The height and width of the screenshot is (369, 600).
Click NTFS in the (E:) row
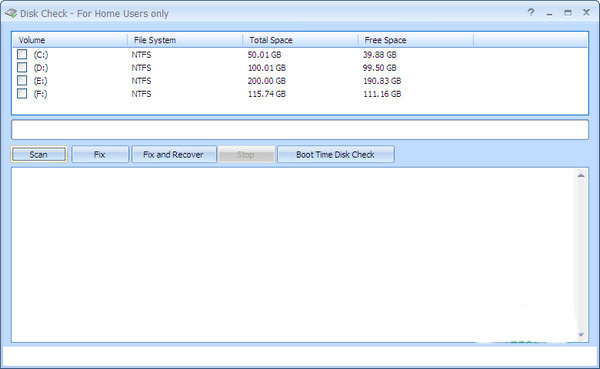(x=141, y=81)
